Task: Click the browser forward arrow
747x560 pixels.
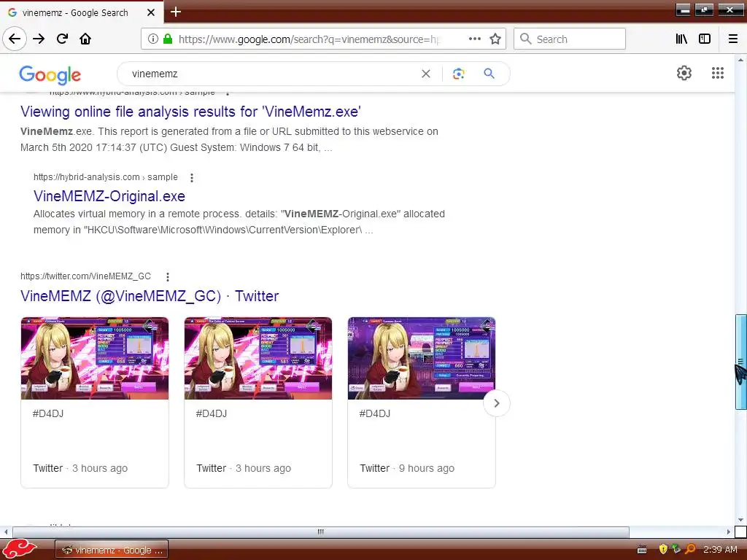Action: pos(39,39)
